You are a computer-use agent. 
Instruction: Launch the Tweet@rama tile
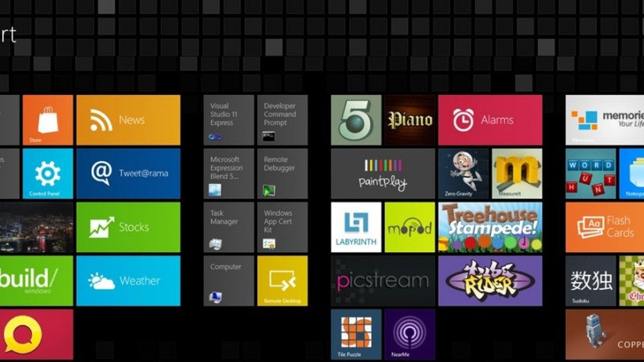(128, 173)
